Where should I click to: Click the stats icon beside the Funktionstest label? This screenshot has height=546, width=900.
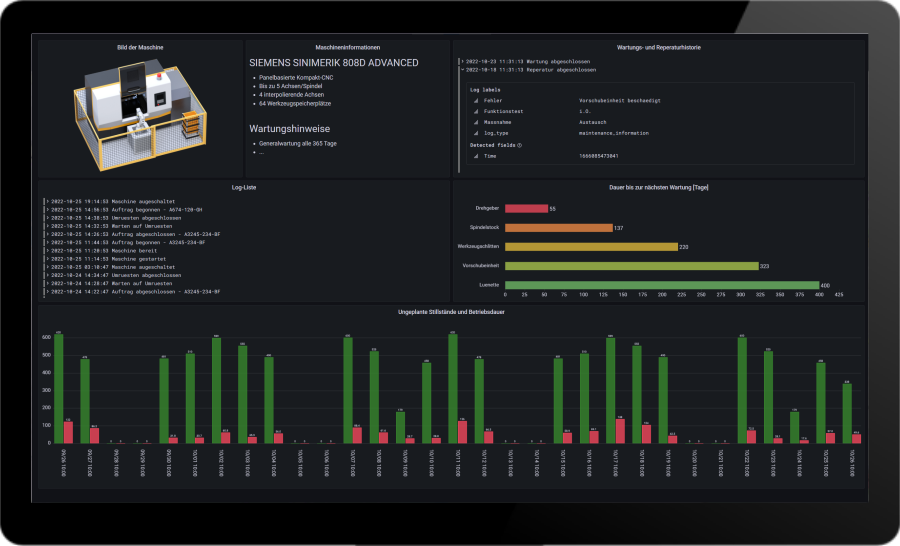476,111
